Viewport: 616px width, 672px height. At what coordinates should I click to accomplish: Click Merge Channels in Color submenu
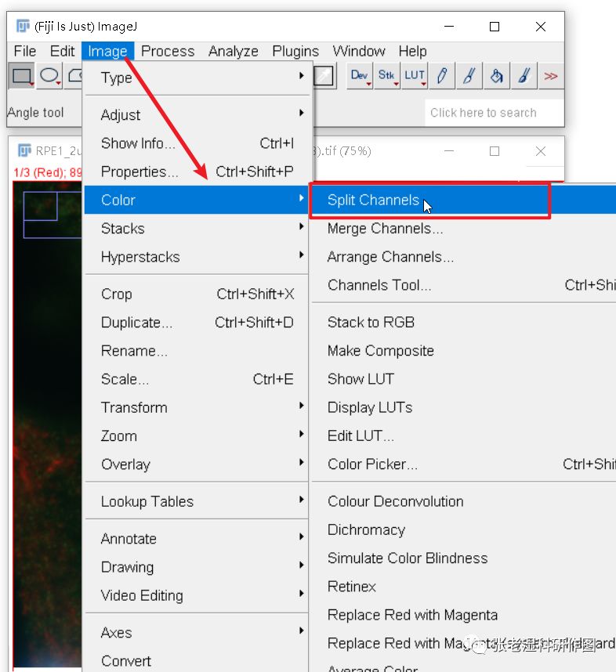tap(464, 228)
